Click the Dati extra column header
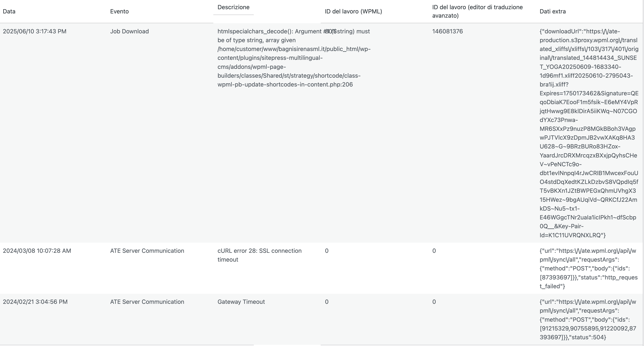This screenshot has width=644, height=346. point(553,12)
